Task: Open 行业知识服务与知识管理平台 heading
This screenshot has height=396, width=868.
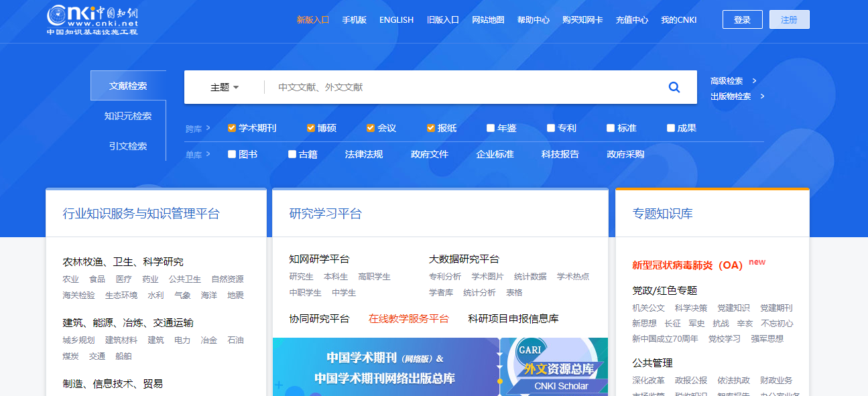Action: [x=141, y=214]
